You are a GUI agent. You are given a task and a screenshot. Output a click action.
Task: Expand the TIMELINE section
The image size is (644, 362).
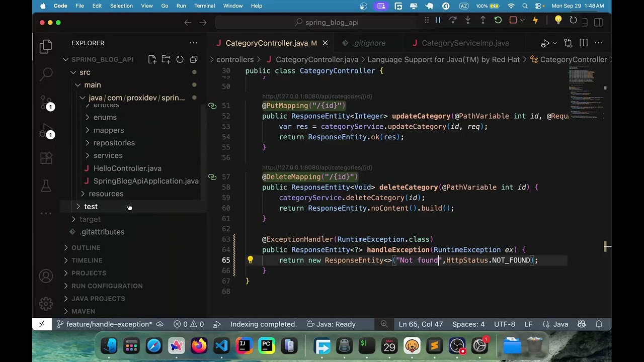tap(65, 260)
